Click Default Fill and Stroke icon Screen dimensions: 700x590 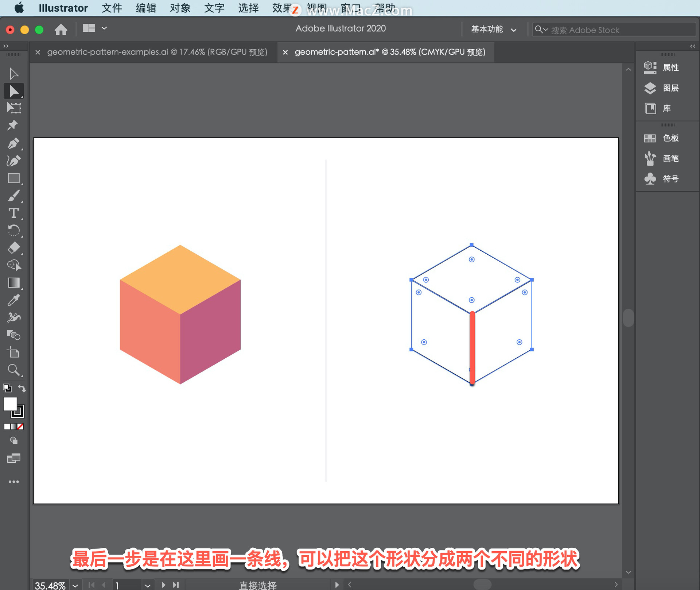tap(7, 388)
